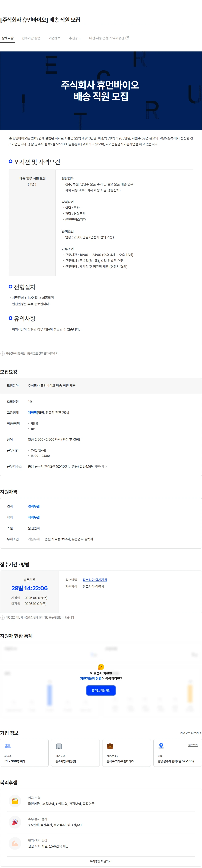Click the 위치 map pin icon
202x868 pixels.
161,746
